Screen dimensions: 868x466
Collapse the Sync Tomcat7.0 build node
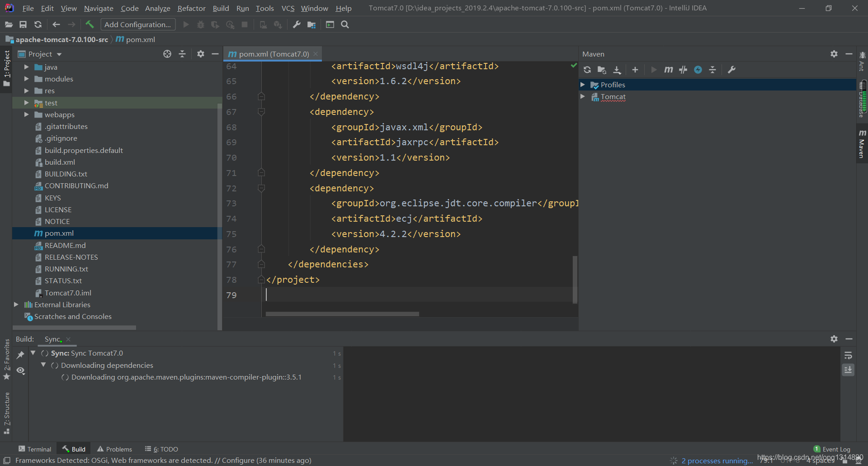(33, 353)
